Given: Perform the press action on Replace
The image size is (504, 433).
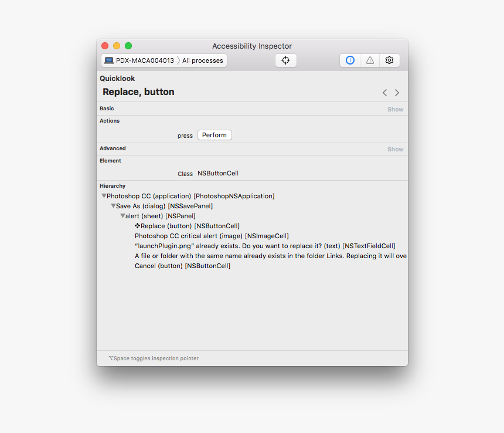Looking at the screenshot, I should click(214, 134).
